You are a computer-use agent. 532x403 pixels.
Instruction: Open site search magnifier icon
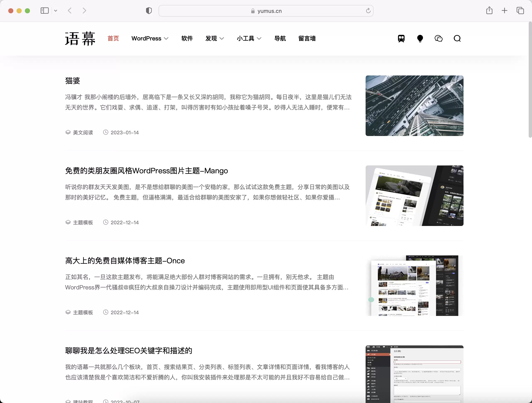click(x=457, y=38)
